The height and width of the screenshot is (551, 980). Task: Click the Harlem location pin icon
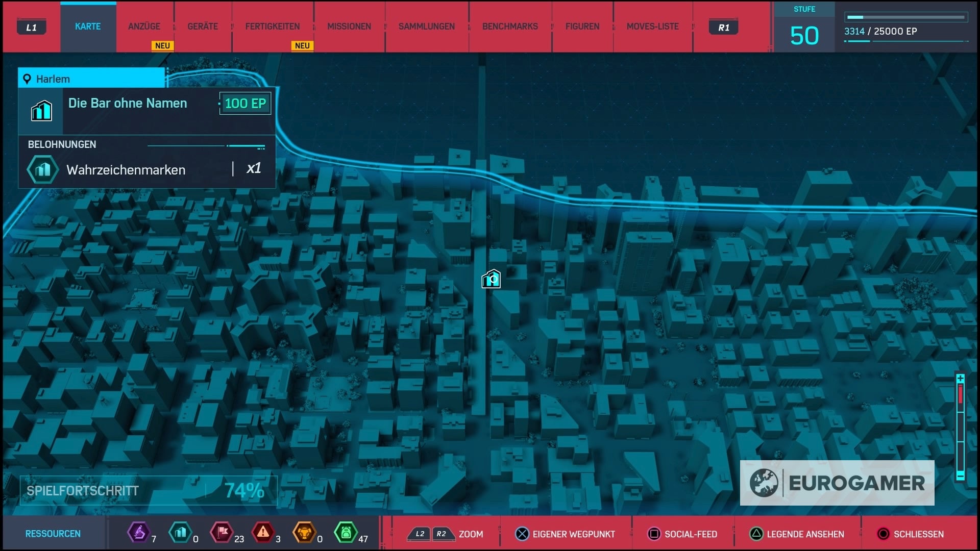coord(27,79)
